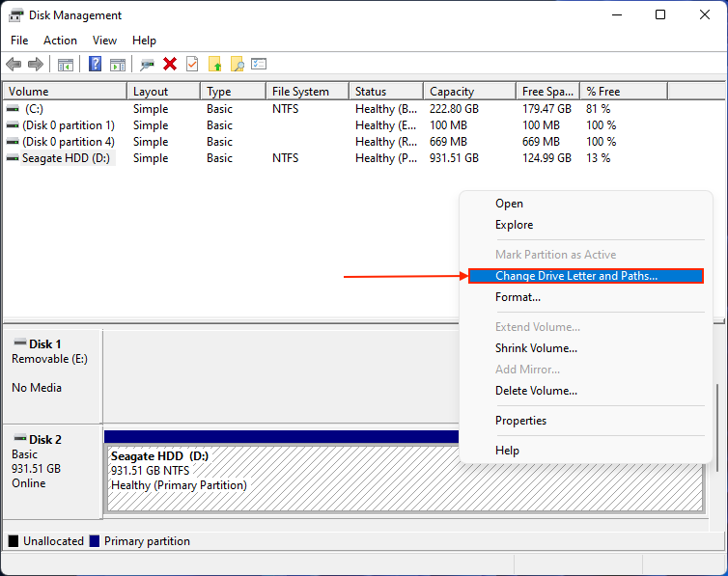
Task: Click drive icon beside Seagate HDD (D:) row
Action: [13, 158]
